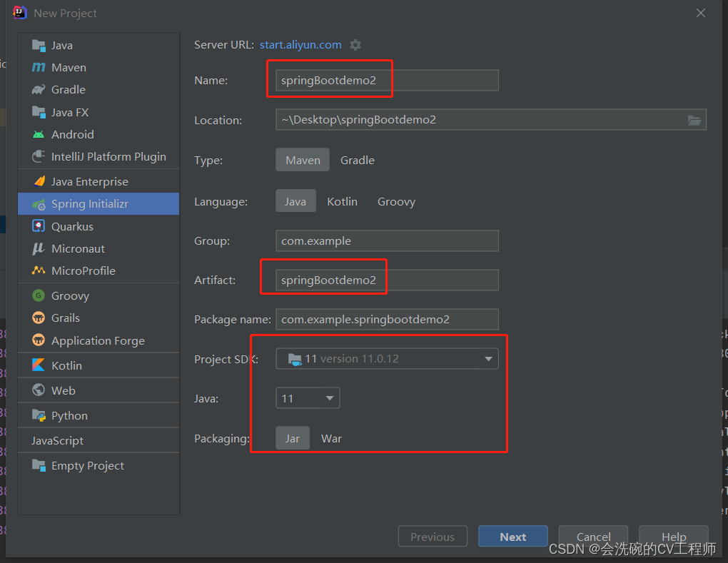Click the Java Enterprise icon
Viewport: 728px width, 563px height.
pyautogui.click(x=39, y=181)
